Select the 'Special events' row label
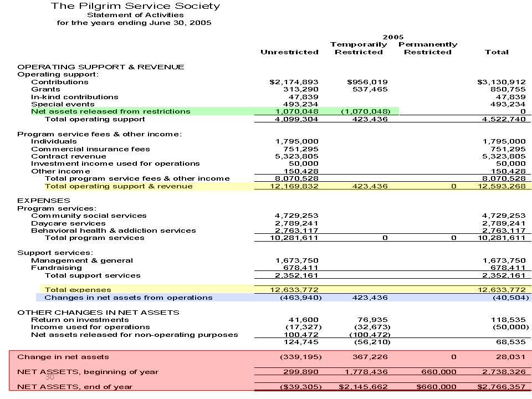The height and width of the screenshot is (399, 532). pos(63,104)
